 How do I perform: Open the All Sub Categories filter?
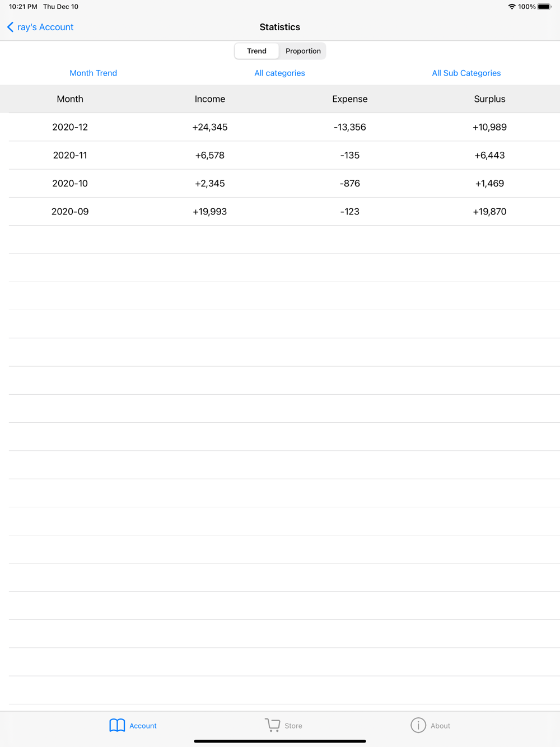[466, 73]
